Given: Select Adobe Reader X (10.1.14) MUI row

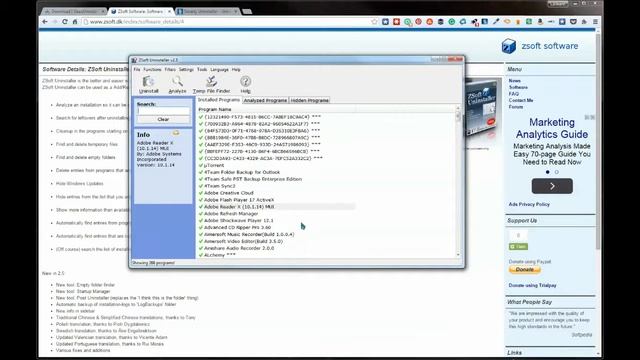Looking at the screenshot, I should [x=278, y=207].
